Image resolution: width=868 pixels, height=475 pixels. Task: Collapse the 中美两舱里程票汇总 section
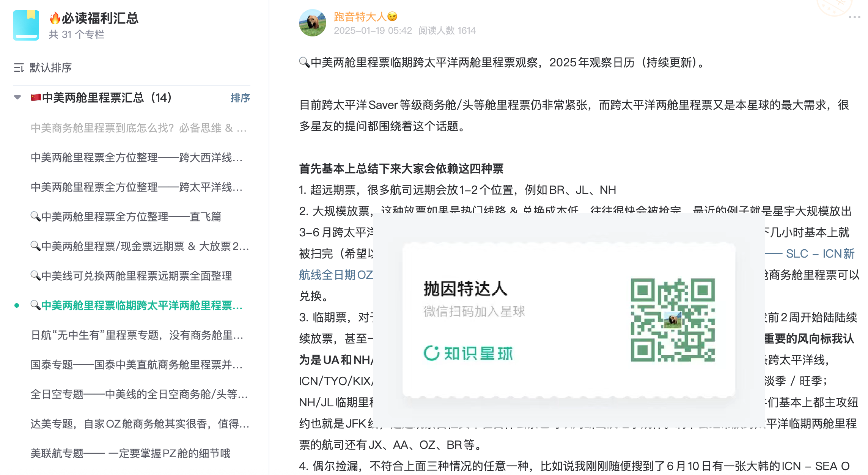(x=17, y=98)
